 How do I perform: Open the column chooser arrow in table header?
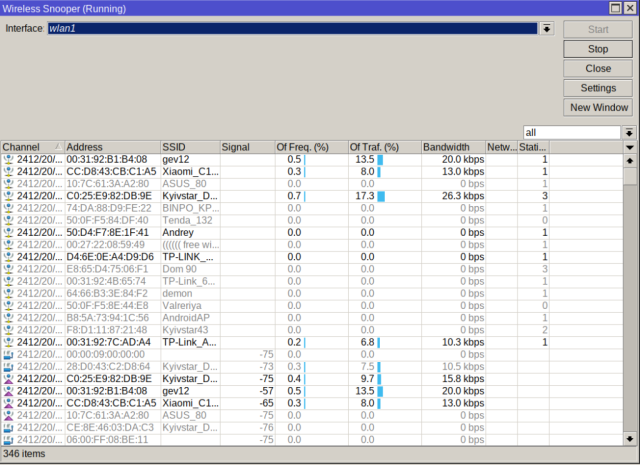[629, 147]
